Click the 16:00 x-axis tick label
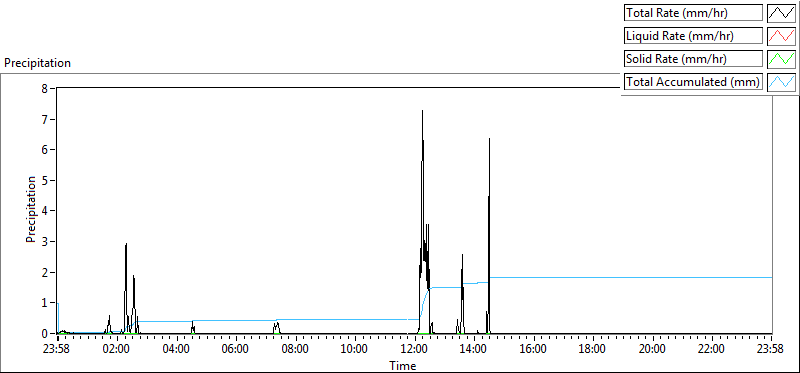Viewport: 800px width, 373px height. (x=533, y=350)
